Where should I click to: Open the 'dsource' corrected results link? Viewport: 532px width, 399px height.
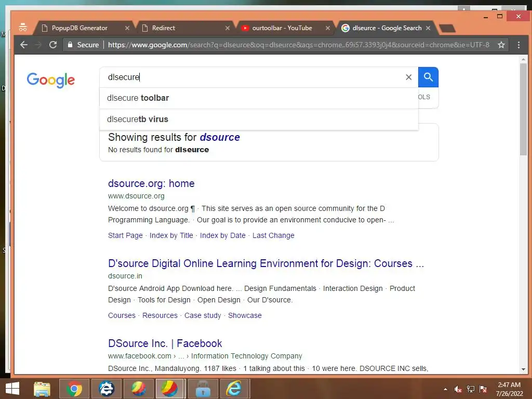[x=220, y=137]
